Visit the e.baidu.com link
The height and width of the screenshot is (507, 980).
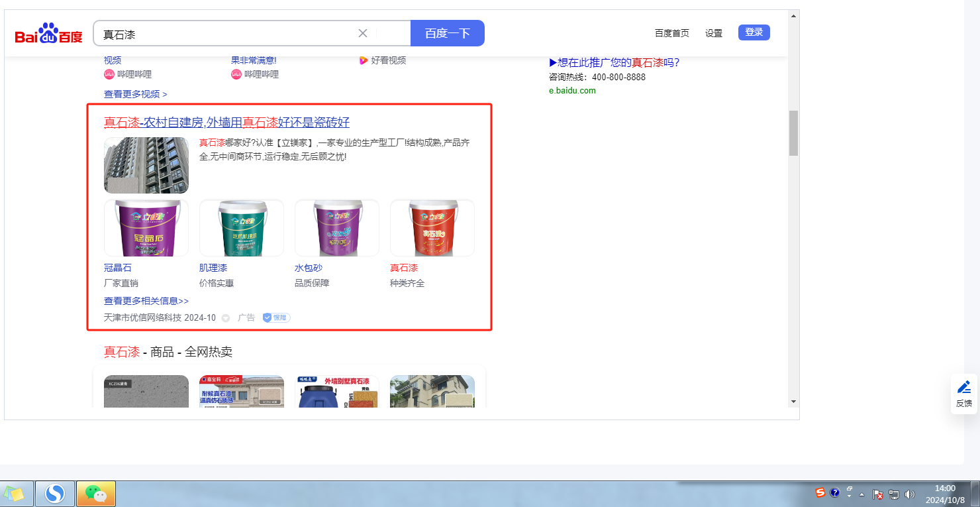[x=572, y=91]
